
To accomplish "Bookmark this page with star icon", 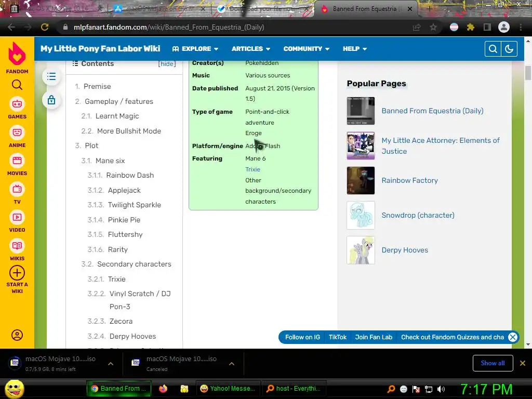I will 433,27.
